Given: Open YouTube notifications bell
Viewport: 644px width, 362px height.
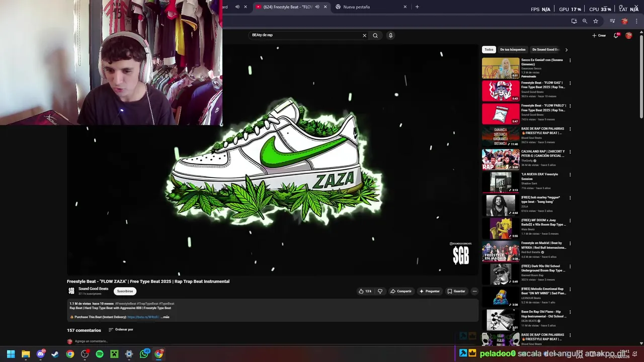Looking at the screenshot, I should pyautogui.click(x=616, y=35).
